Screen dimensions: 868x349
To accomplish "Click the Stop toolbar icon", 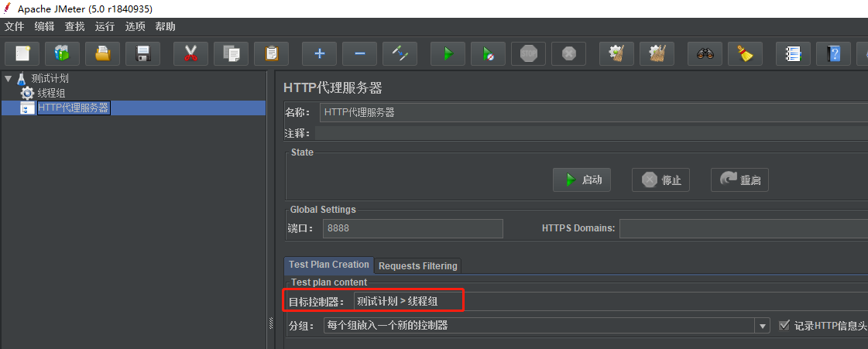I will pos(528,53).
